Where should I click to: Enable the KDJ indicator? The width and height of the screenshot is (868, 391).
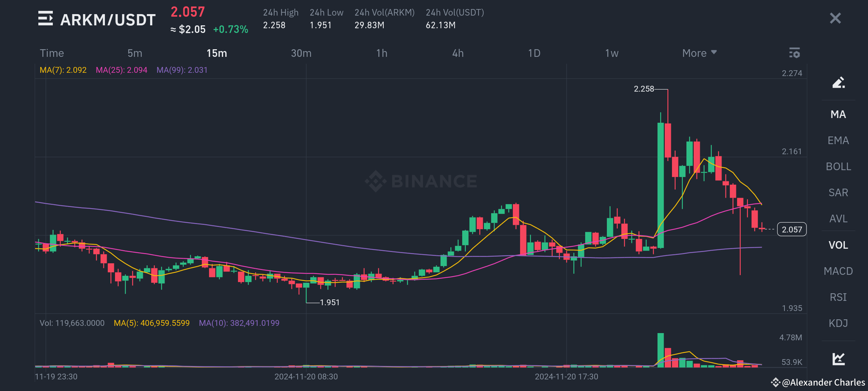tap(838, 323)
